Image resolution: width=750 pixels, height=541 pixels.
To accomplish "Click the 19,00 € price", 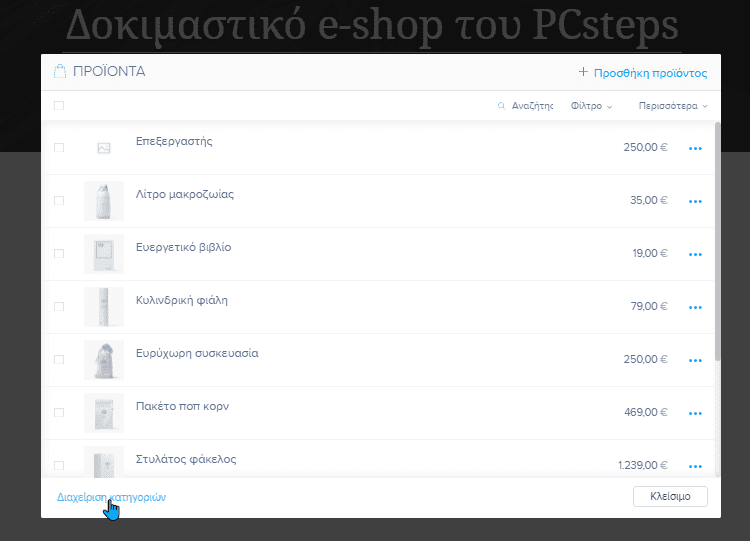I will (x=650, y=254).
